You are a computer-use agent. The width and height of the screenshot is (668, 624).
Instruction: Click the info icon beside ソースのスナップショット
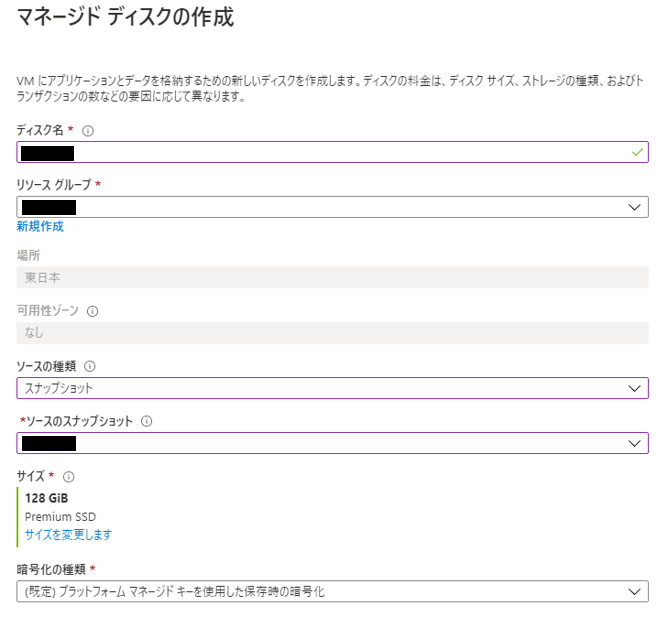147,421
